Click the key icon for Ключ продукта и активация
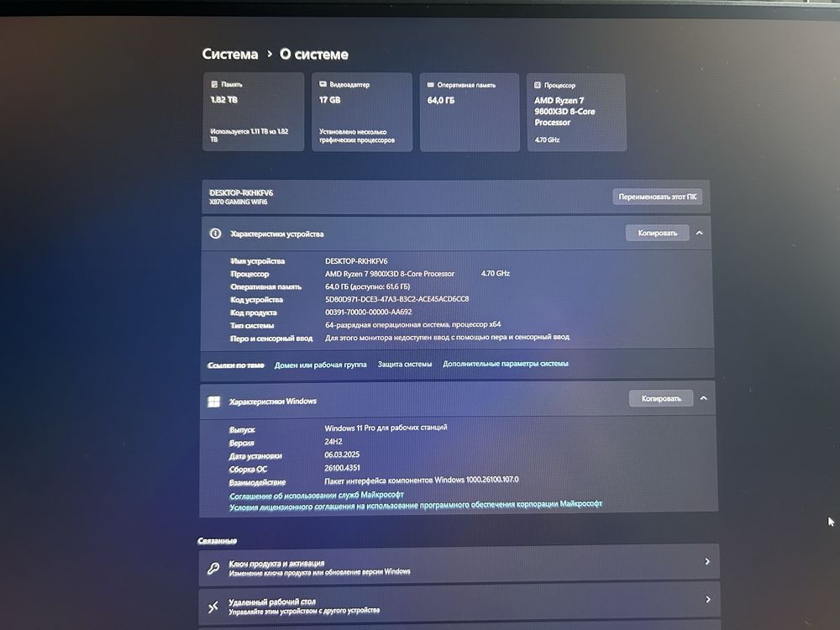The width and height of the screenshot is (840, 630). tap(213, 568)
